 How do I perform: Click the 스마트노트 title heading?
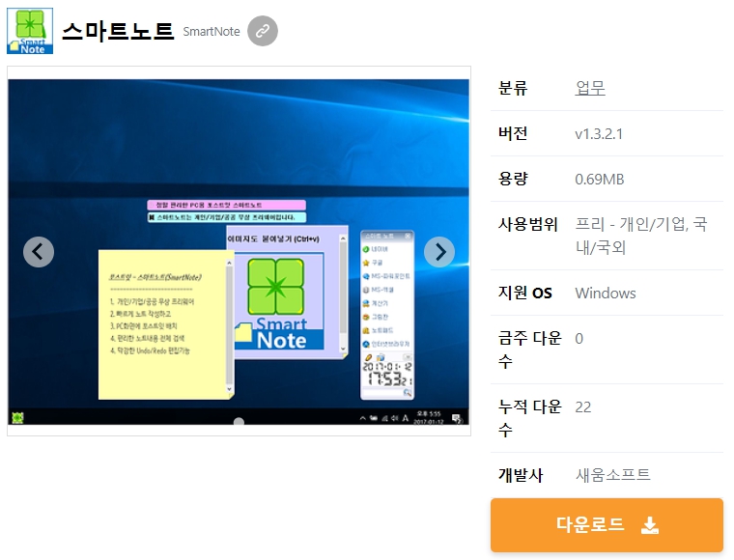(118, 31)
